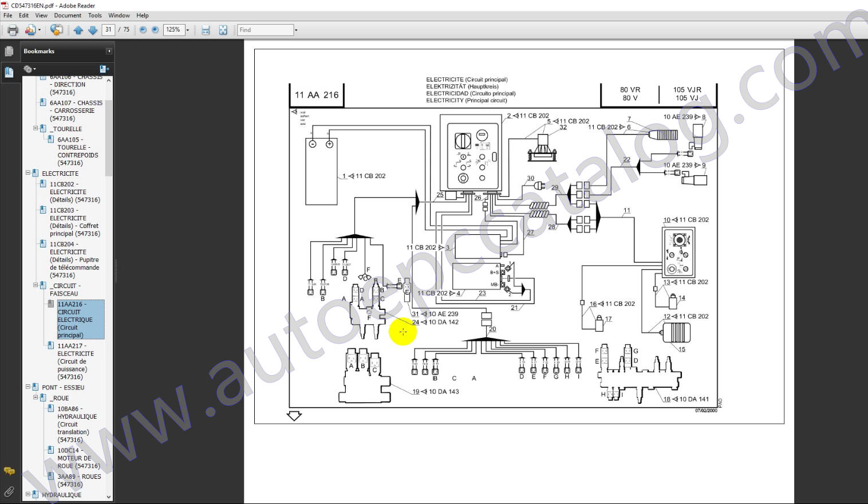Click the Print icon on the toolbar
Screen dimensions: 868x504
point(11,30)
